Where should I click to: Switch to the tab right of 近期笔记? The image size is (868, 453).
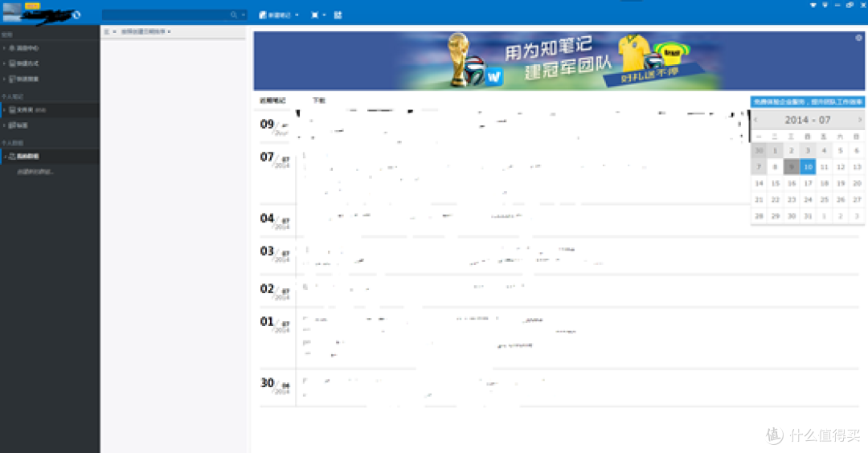(319, 100)
